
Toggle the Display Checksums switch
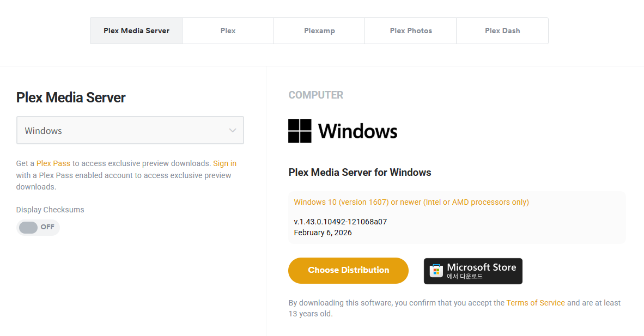click(38, 227)
